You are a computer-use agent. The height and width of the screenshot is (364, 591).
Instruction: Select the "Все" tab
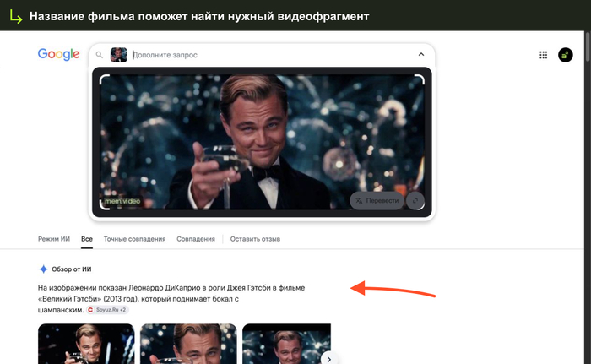tap(87, 239)
